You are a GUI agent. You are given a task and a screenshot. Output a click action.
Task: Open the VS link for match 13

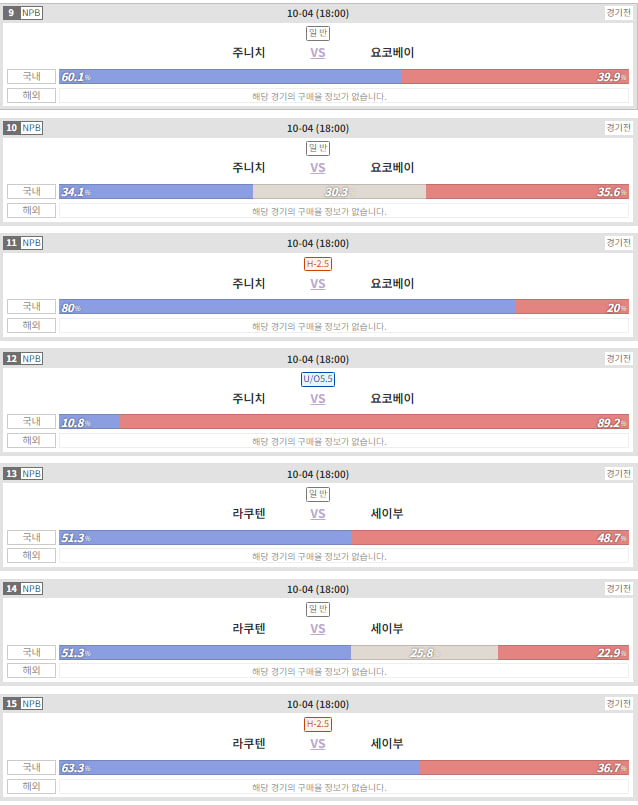318,514
